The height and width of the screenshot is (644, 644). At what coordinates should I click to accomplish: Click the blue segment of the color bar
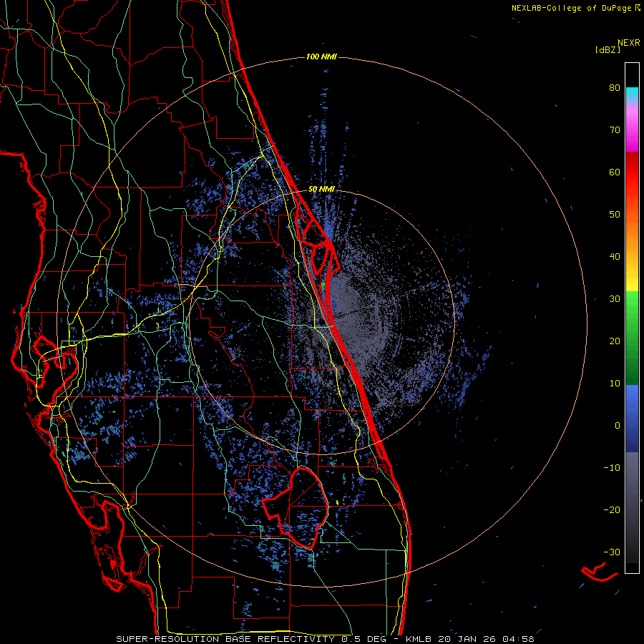point(632,419)
